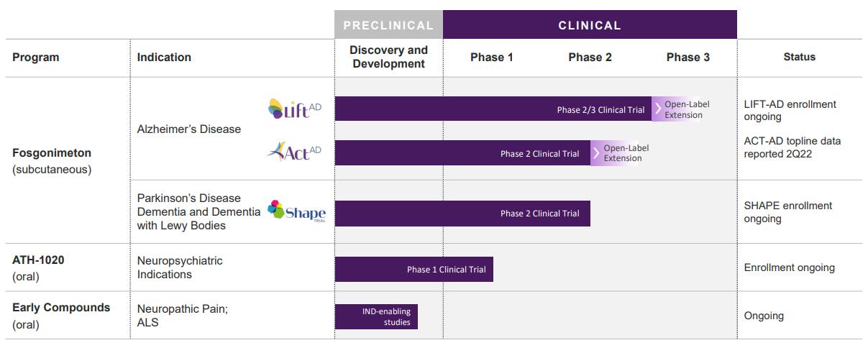Select the PRECLINICAL header tab
This screenshot has height=348, width=868.
388,25
